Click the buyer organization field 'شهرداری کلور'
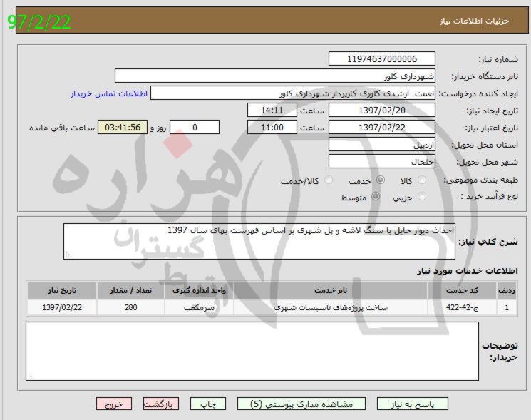 pos(275,76)
